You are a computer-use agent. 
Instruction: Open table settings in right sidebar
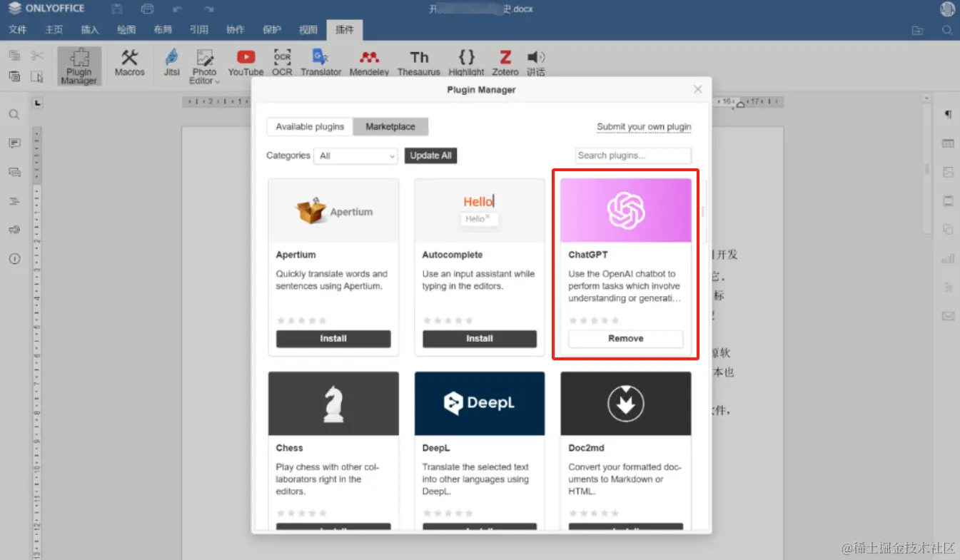coord(949,143)
